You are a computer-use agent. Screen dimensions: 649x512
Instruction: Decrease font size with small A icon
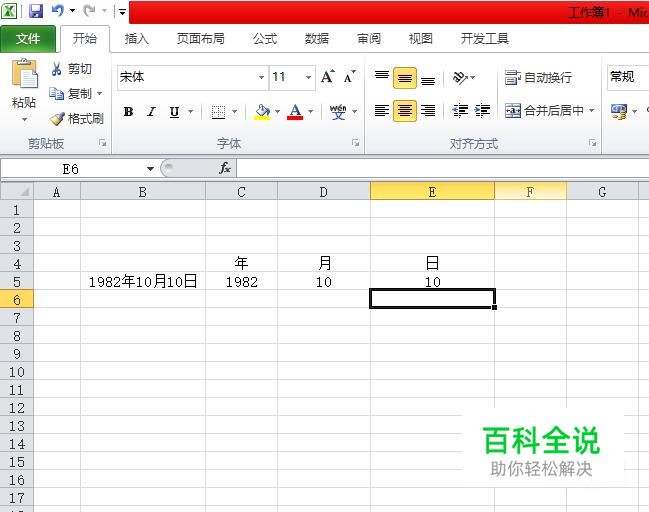(x=350, y=77)
